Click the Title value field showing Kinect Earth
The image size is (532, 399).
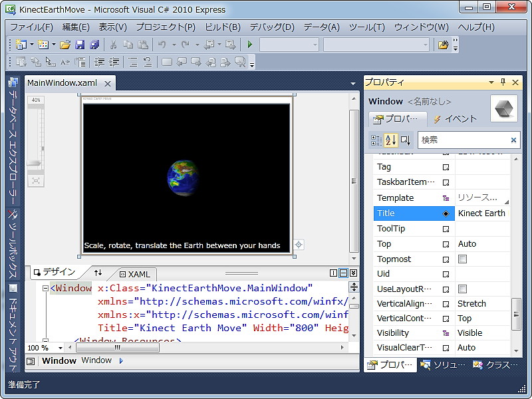tap(482, 213)
